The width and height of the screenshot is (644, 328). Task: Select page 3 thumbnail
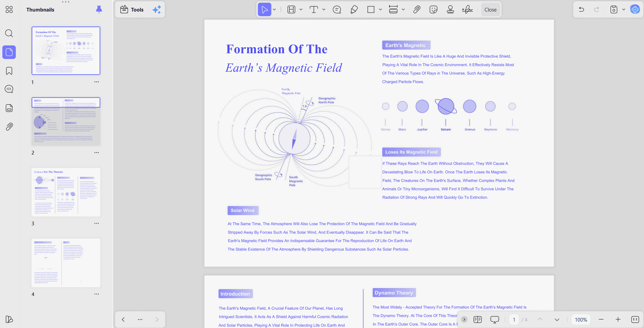point(66,192)
